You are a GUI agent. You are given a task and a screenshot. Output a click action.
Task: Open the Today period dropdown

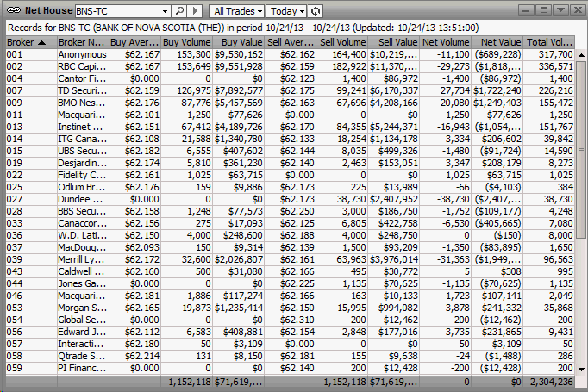(x=287, y=11)
